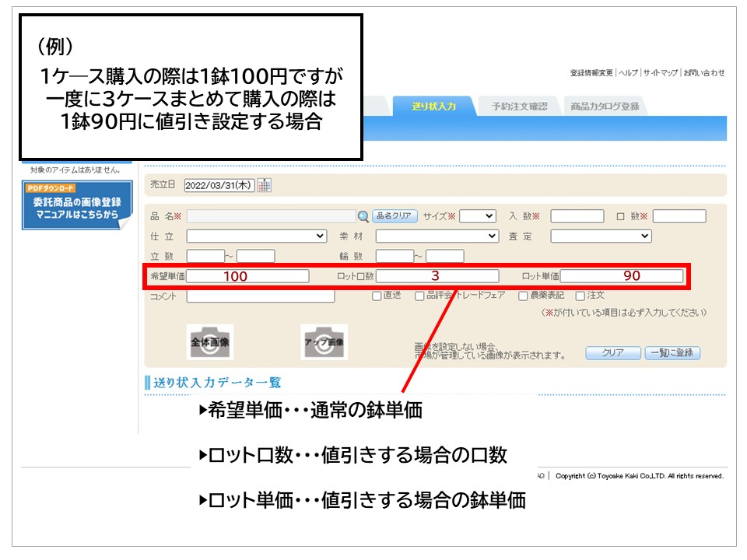Click the magnifier search icon for 品名

tap(363, 216)
